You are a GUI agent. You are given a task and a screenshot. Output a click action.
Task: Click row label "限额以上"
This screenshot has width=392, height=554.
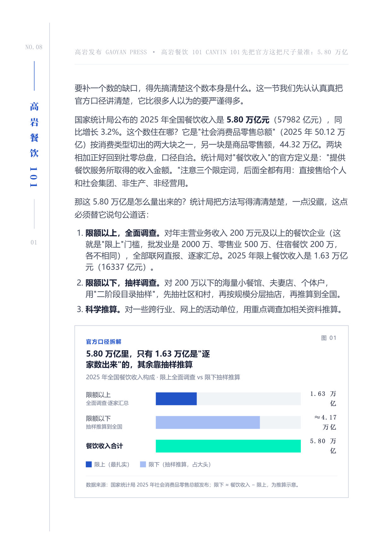pyautogui.click(x=98, y=395)
